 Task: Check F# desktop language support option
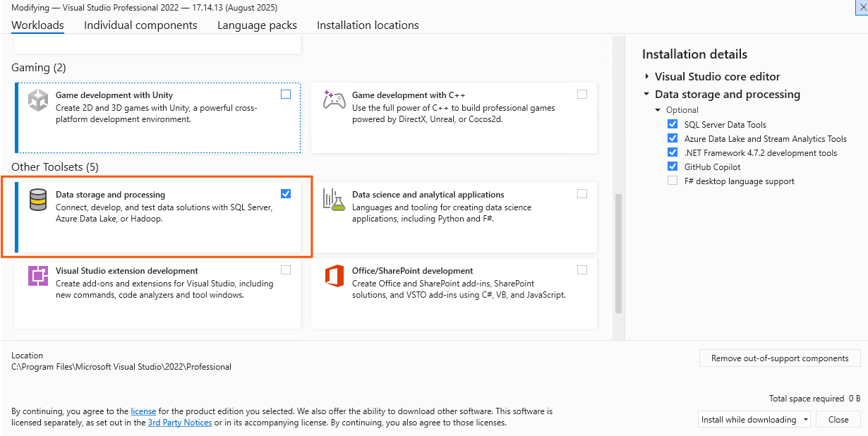[673, 181]
